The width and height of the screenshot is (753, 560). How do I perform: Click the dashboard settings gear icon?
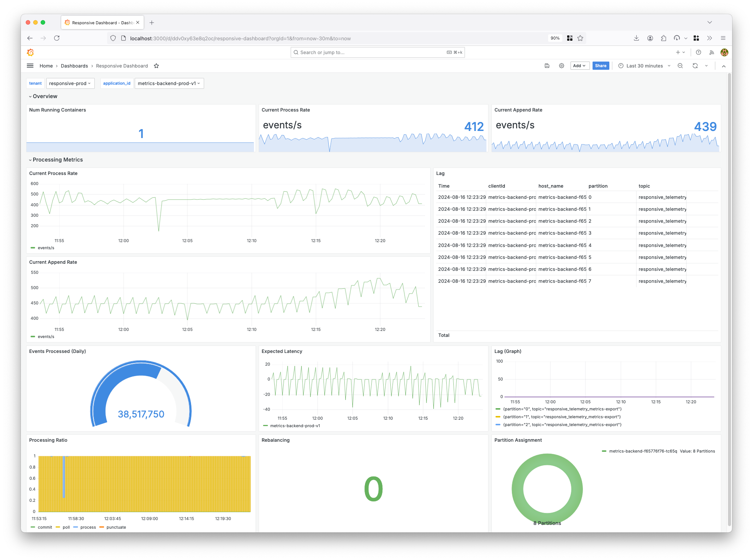(561, 65)
